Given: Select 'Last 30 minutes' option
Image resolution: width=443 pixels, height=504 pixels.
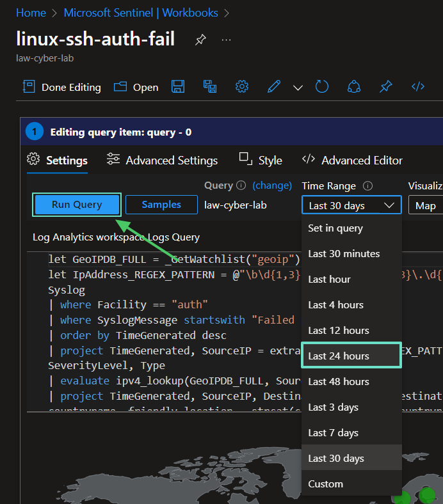Looking at the screenshot, I should tap(351, 254).
